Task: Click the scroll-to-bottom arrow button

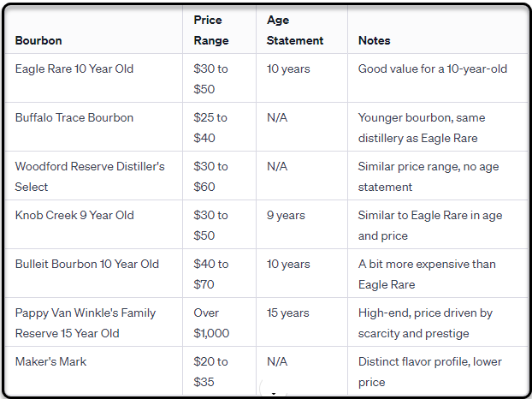Action: point(274,389)
